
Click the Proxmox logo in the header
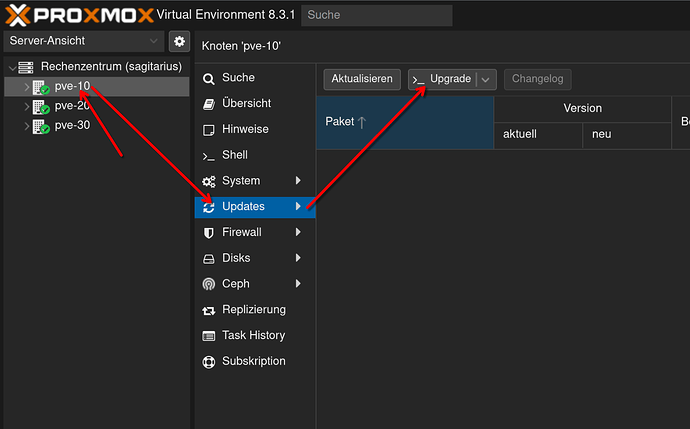[x=79, y=15]
